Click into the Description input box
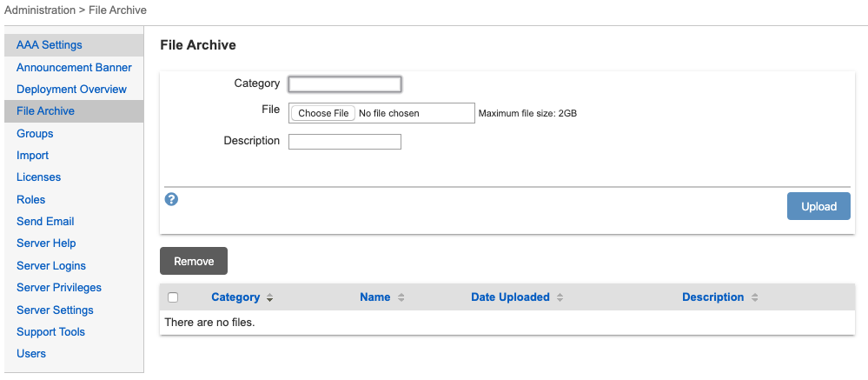Image resolution: width=868 pixels, height=380 pixels. point(345,142)
